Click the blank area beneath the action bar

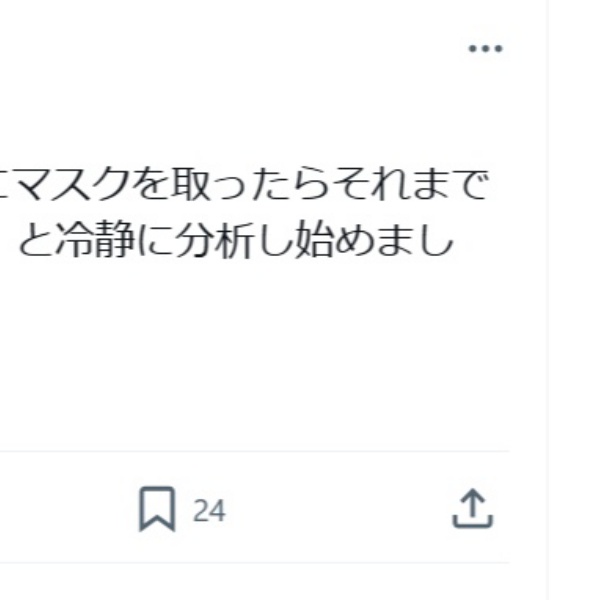pos(250,583)
